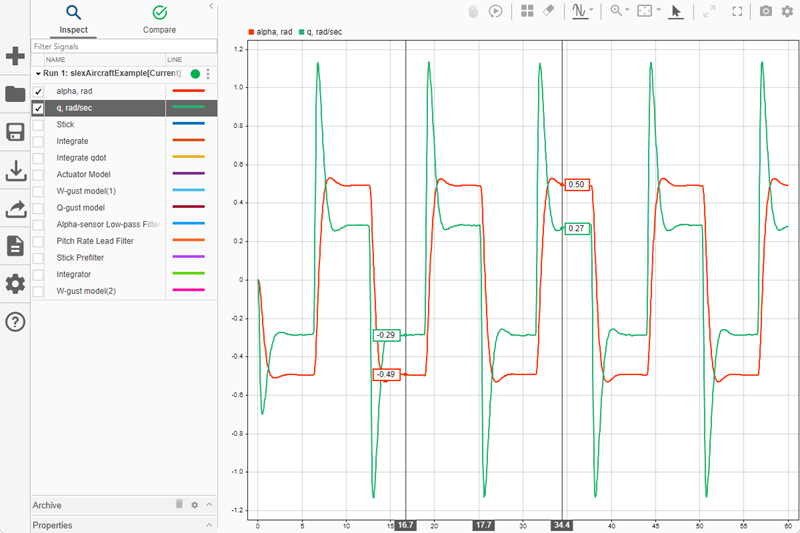This screenshot has width=800, height=533.
Task: Open the Run 1 three-dot options menu
Action: [208, 74]
